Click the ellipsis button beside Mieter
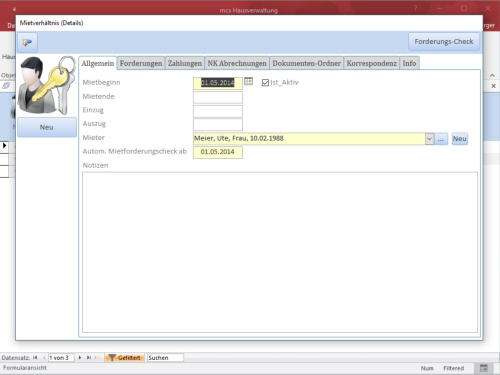This screenshot has height=375, width=500. pyautogui.click(x=441, y=139)
